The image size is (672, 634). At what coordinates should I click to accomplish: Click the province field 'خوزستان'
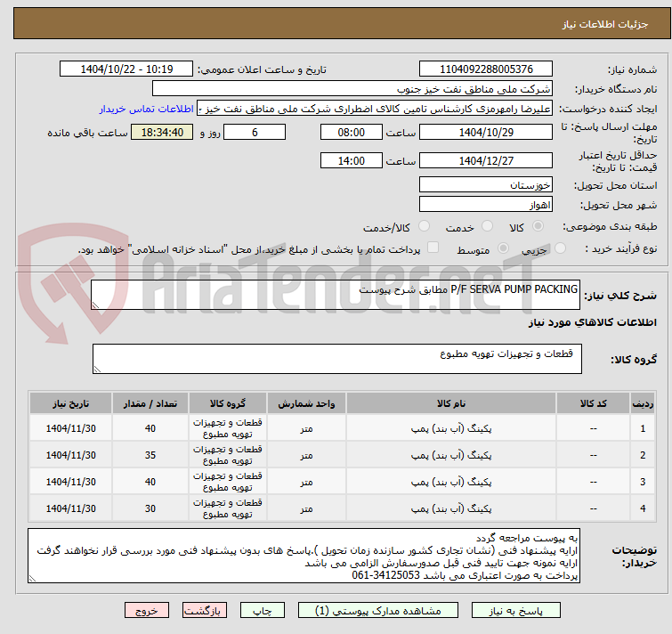click(x=486, y=184)
